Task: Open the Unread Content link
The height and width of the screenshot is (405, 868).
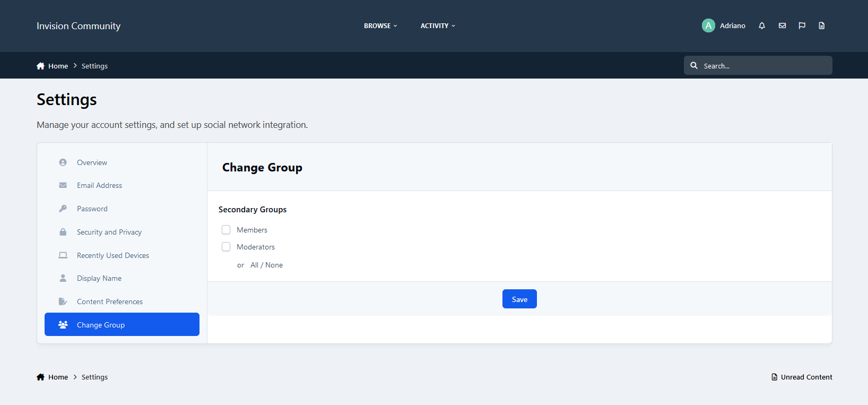Action: pos(802,377)
